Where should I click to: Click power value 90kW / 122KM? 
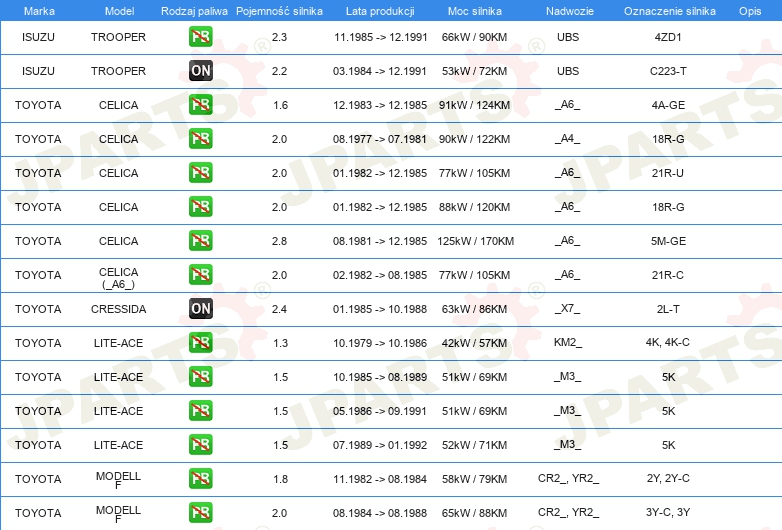474,139
